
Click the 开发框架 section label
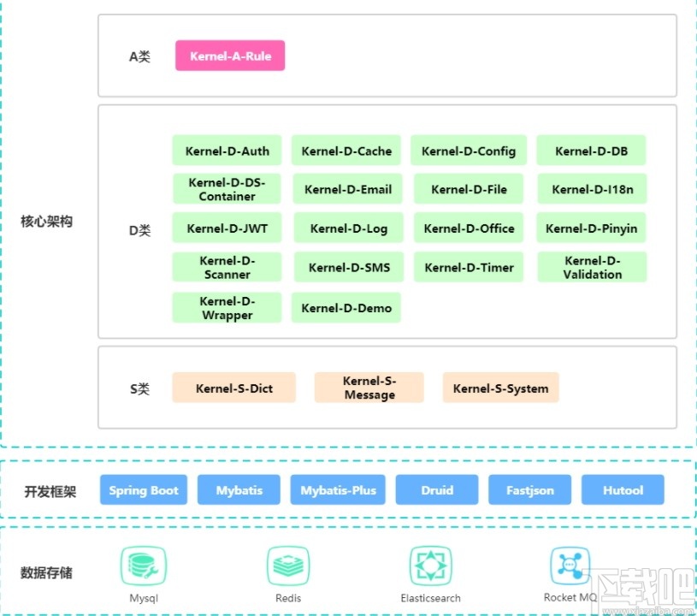(50, 491)
